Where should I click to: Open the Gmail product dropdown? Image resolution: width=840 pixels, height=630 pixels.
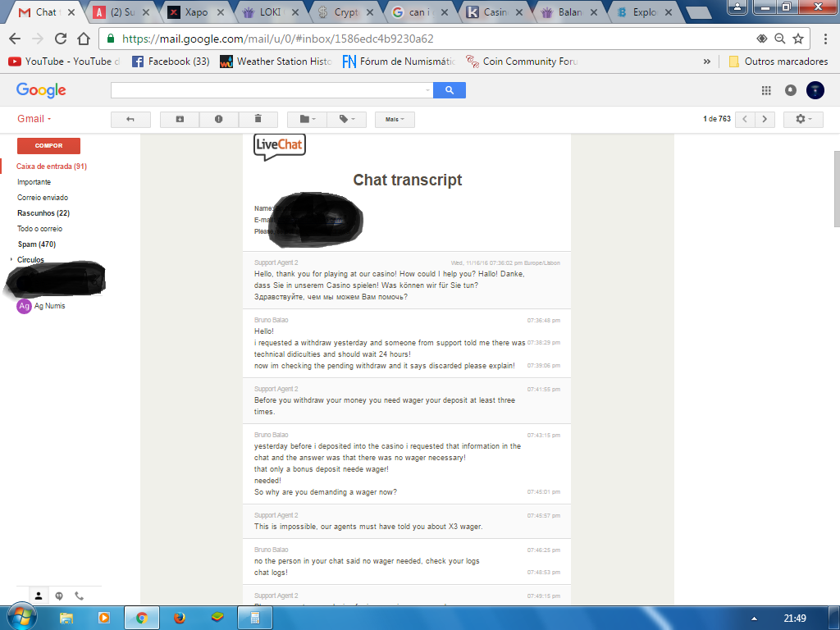point(34,119)
